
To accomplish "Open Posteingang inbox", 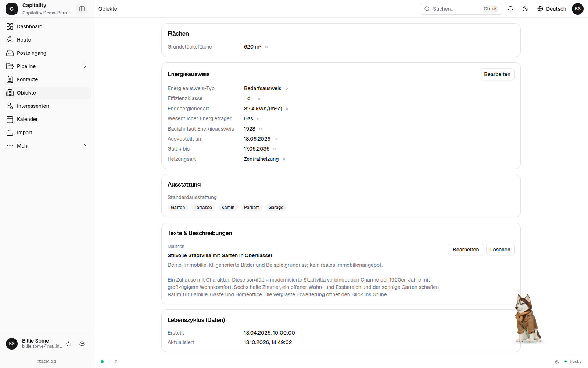I will pos(47,53).
